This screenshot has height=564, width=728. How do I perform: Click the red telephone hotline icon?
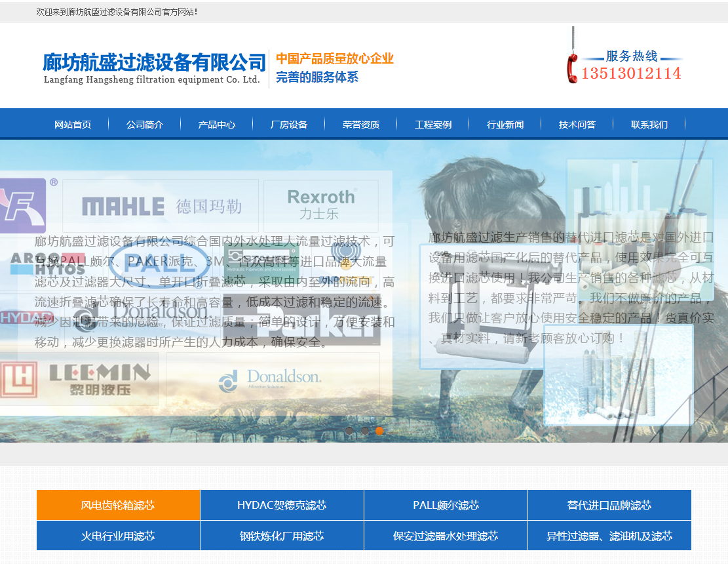[x=571, y=68]
